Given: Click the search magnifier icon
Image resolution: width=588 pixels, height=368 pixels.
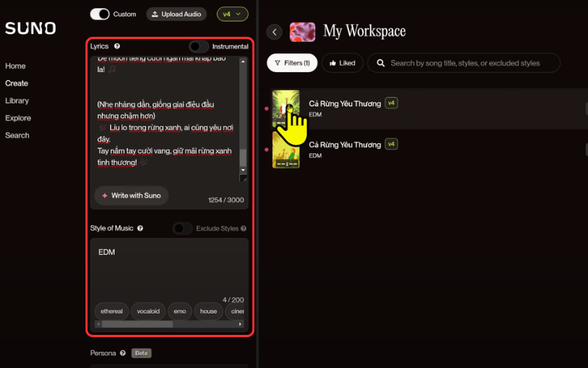Looking at the screenshot, I should pos(381,63).
